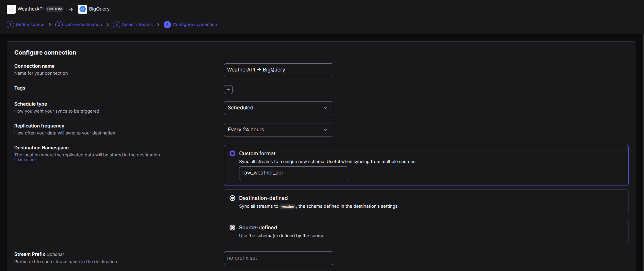Image resolution: width=644 pixels, height=271 pixels.
Task: Click the Destination Namespace label
Action: (41, 148)
